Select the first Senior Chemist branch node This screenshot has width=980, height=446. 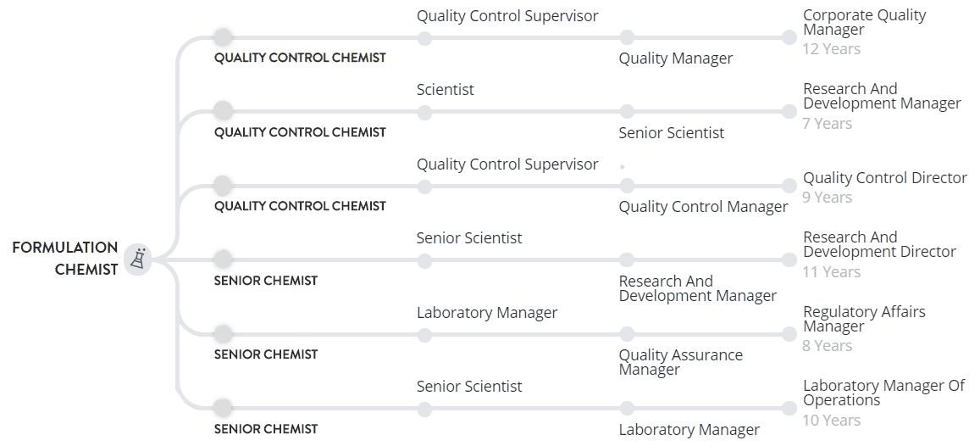[223, 259]
